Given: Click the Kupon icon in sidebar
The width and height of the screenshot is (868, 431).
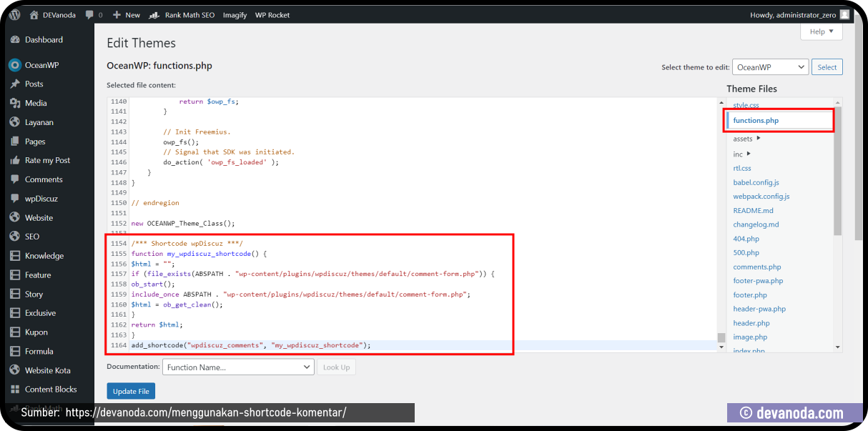Looking at the screenshot, I should coord(15,332).
